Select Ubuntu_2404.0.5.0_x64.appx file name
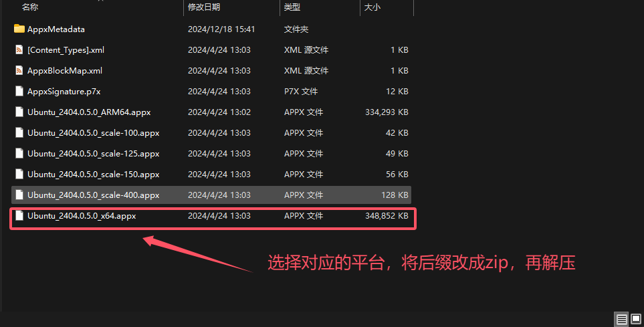644x327 pixels. point(82,216)
